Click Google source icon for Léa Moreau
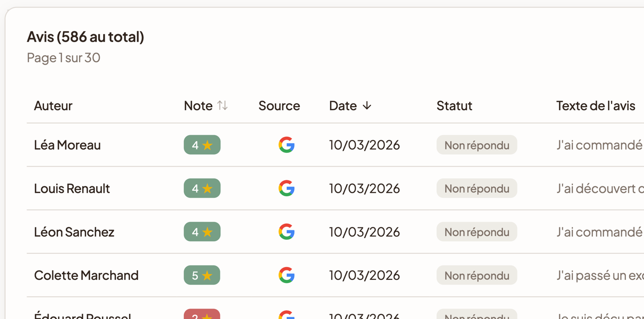Viewport: 644px width, 319px height. [286, 145]
